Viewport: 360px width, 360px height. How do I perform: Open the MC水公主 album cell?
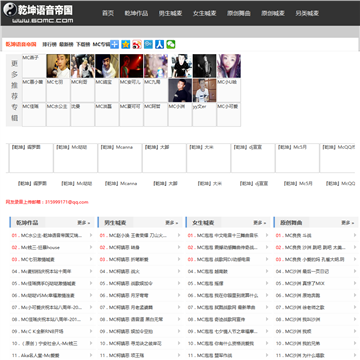pyautogui.click(x=58, y=115)
